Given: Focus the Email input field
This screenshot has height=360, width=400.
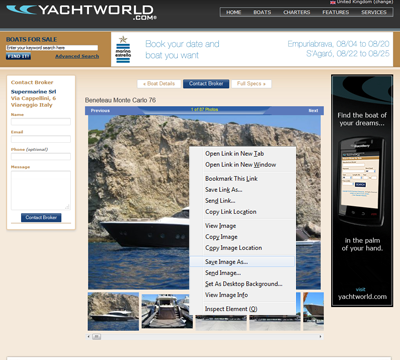Looking at the screenshot, I should point(41,139).
